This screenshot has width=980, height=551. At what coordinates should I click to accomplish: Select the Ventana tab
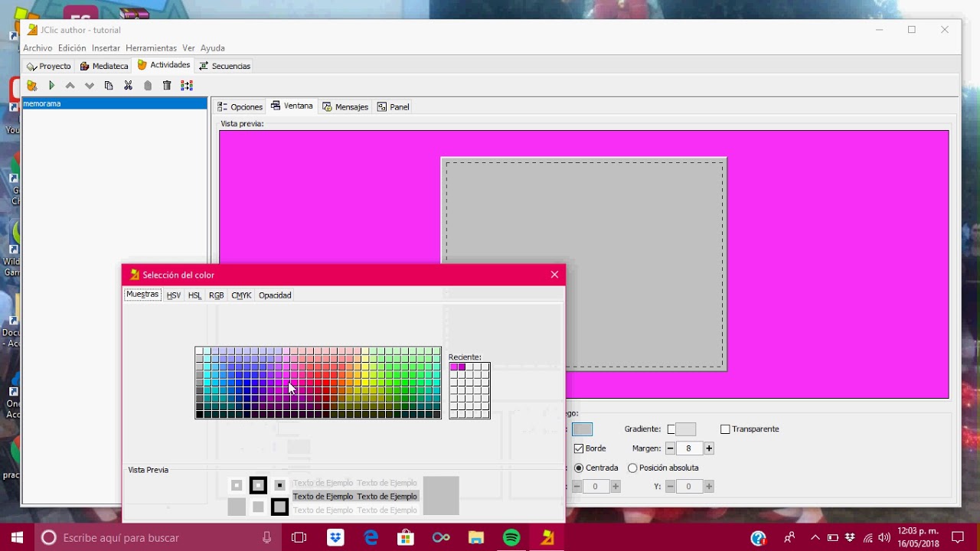(x=292, y=106)
